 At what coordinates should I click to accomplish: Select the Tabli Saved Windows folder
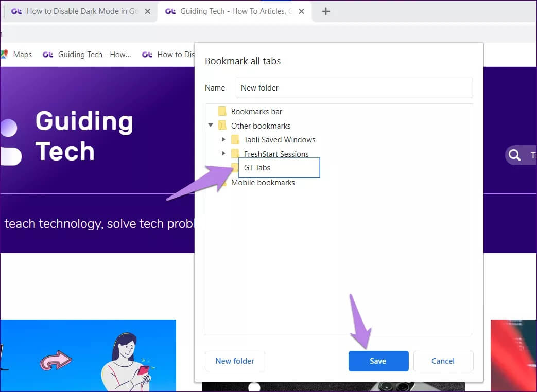(x=280, y=139)
